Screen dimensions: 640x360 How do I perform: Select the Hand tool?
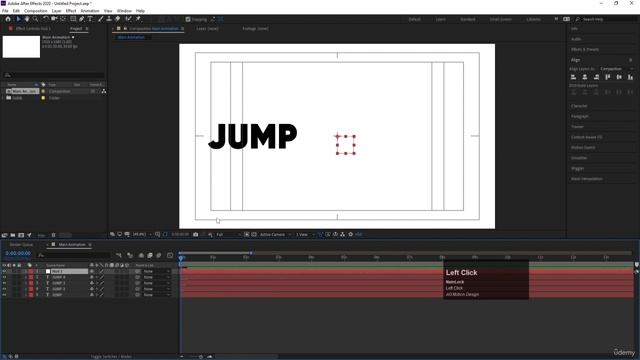27,19
